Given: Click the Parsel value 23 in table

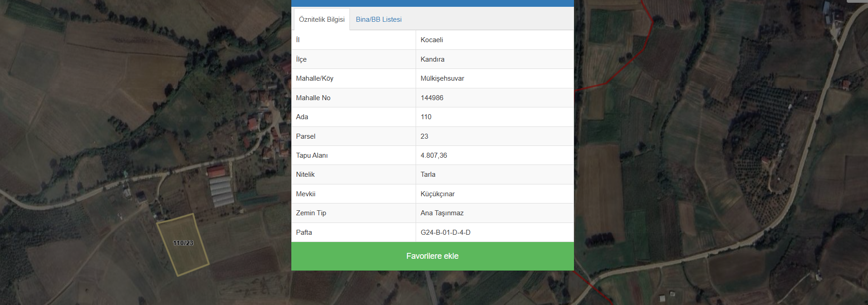Looking at the screenshot, I should pos(424,136).
